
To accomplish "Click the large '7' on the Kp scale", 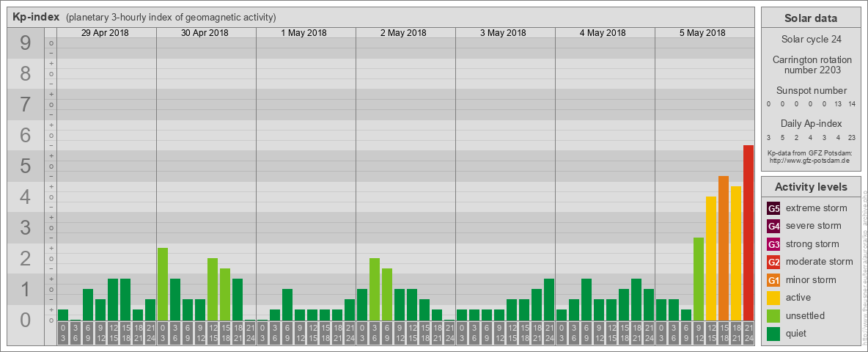I will (x=25, y=105).
